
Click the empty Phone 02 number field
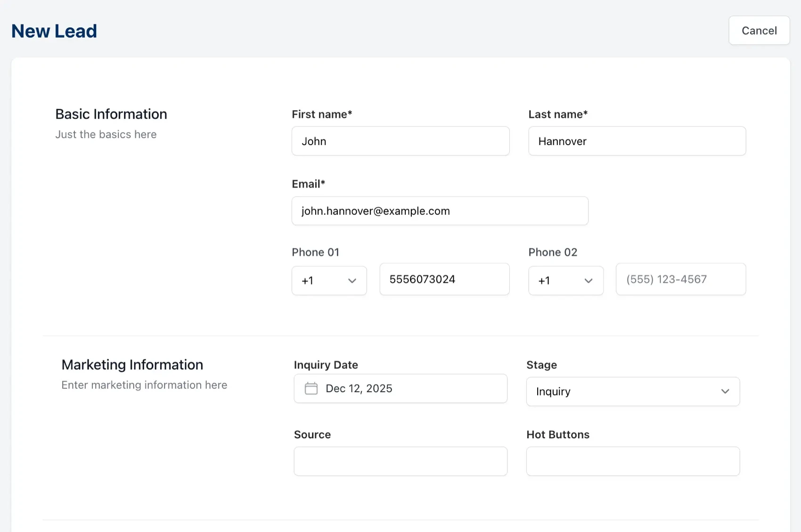pyautogui.click(x=680, y=279)
